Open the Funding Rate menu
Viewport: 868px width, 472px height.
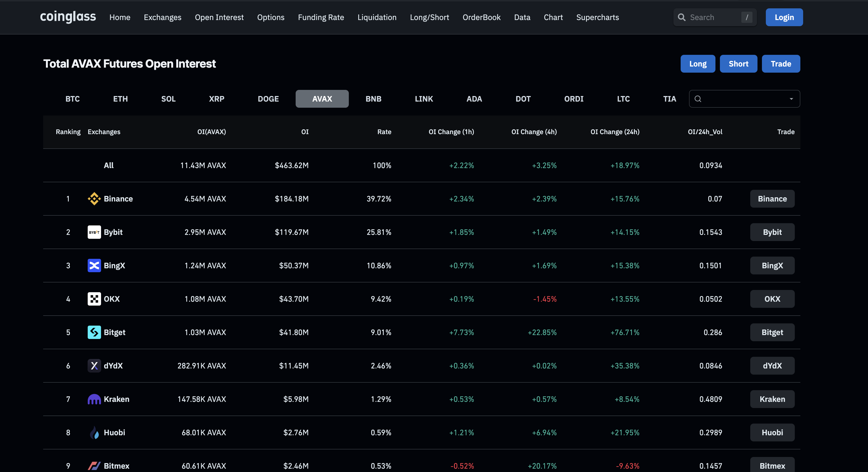tap(321, 17)
